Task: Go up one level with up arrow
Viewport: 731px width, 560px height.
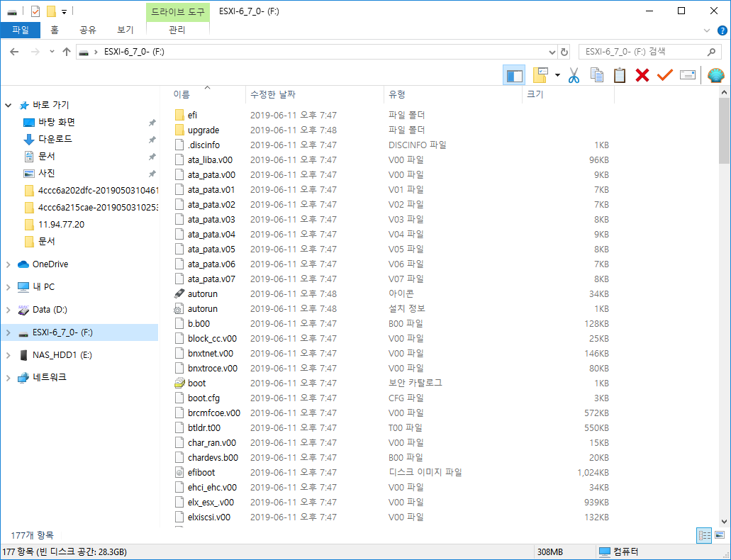Action: pyautogui.click(x=67, y=52)
